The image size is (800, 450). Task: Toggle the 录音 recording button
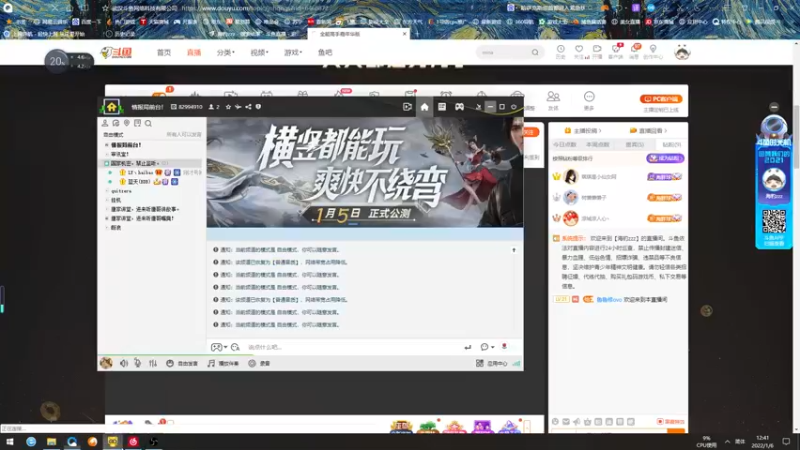(x=259, y=363)
